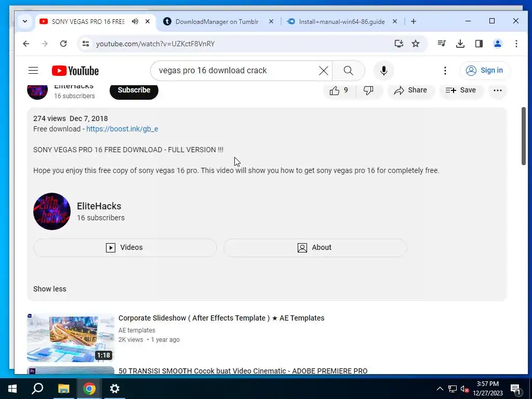This screenshot has width=532, height=399.
Task: Switch to the DownloadManager on Tumblr tab
Action: [x=217, y=21]
